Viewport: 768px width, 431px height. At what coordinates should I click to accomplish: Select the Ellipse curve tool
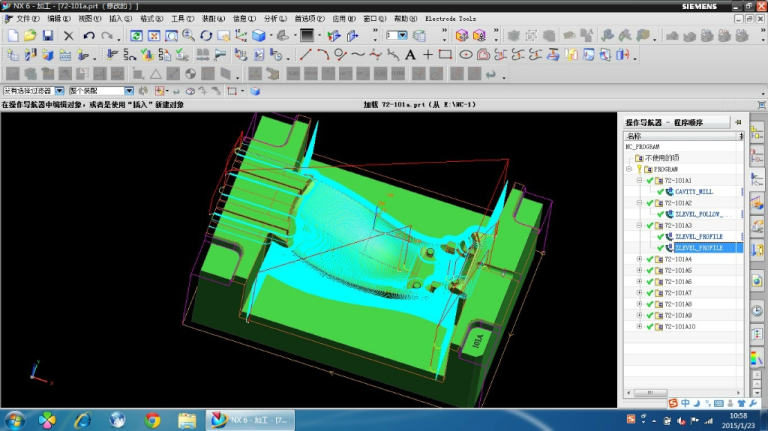click(x=466, y=55)
